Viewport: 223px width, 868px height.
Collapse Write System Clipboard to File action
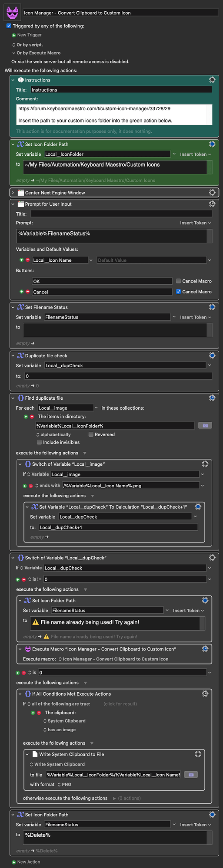point(27,754)
